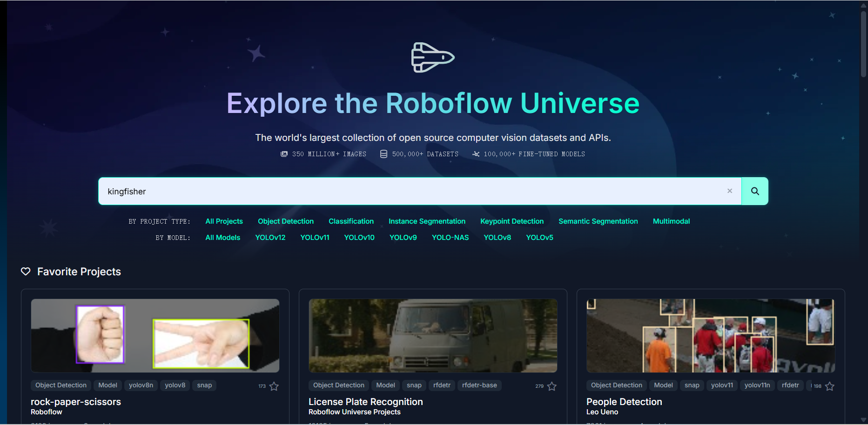Click the scrollbar down arrow
The height and width of the screenshot is (425, 868).
pyautogui.click(x=864, y=420)
